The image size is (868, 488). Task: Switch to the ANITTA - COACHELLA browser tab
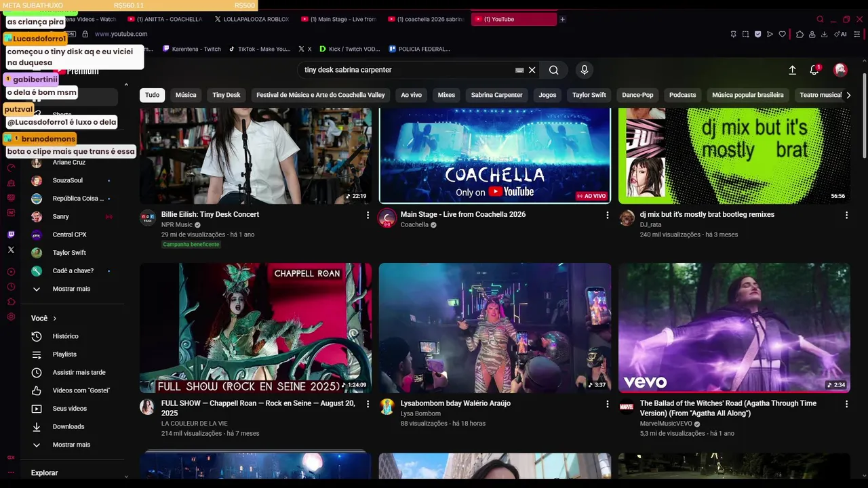point(166,19)
